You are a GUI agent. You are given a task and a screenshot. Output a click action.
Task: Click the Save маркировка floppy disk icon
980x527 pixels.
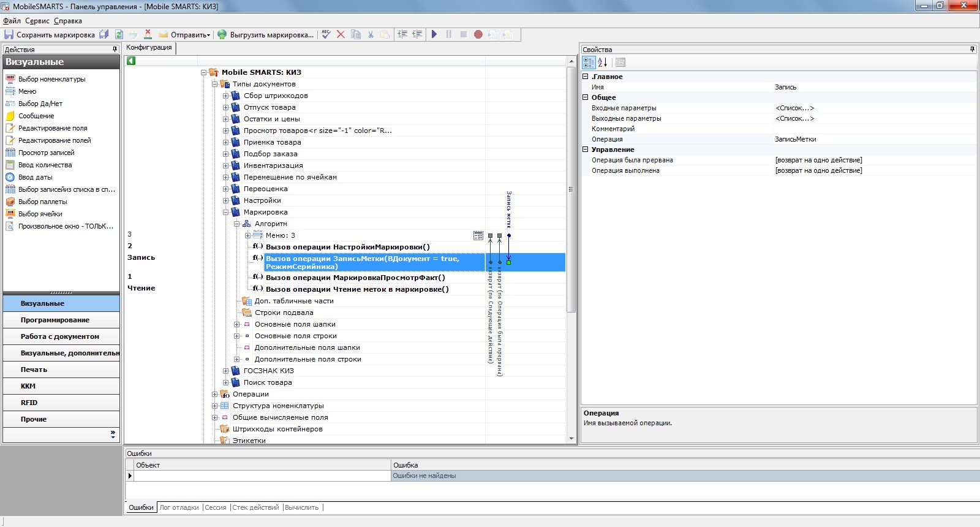click(9, 34)
